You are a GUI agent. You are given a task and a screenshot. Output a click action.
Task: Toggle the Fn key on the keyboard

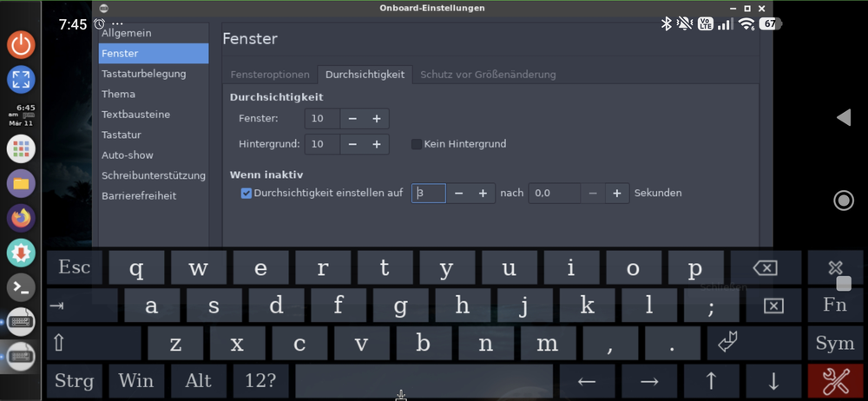click(x=835, y=306)
